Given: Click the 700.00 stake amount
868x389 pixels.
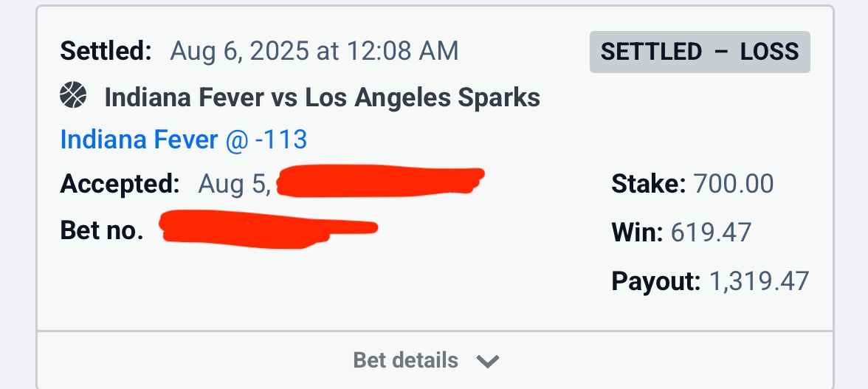Looking at the screenshot, I should tap(733, 184).
